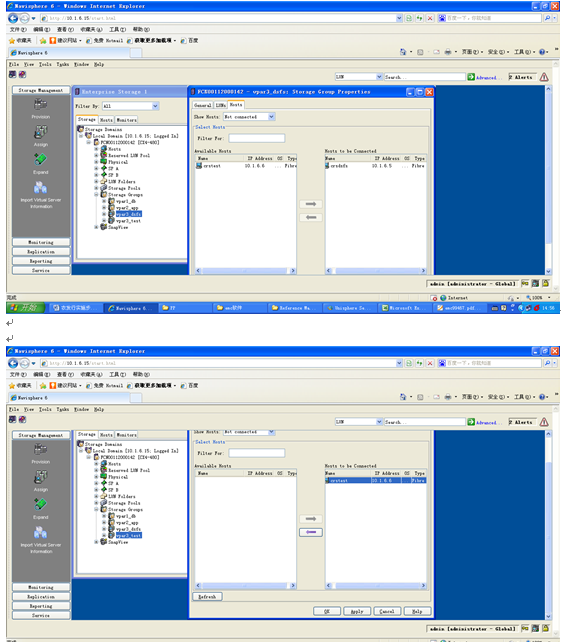The height and width of the screenshot is (642, 561).
Task: Expand SnapView node in upper tree
Action: (96, 227)
